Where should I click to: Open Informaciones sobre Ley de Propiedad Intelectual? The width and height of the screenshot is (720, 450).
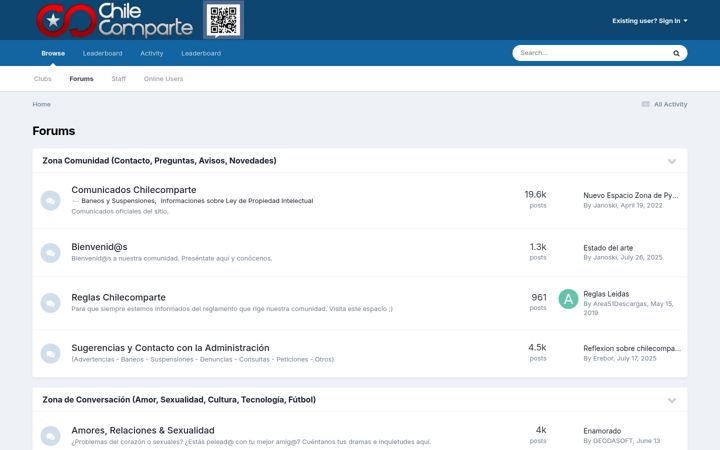click(x=236, y=201)
